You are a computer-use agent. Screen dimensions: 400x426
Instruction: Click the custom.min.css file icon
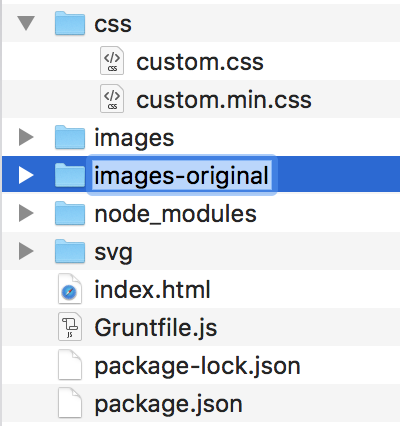pos(112,99)
